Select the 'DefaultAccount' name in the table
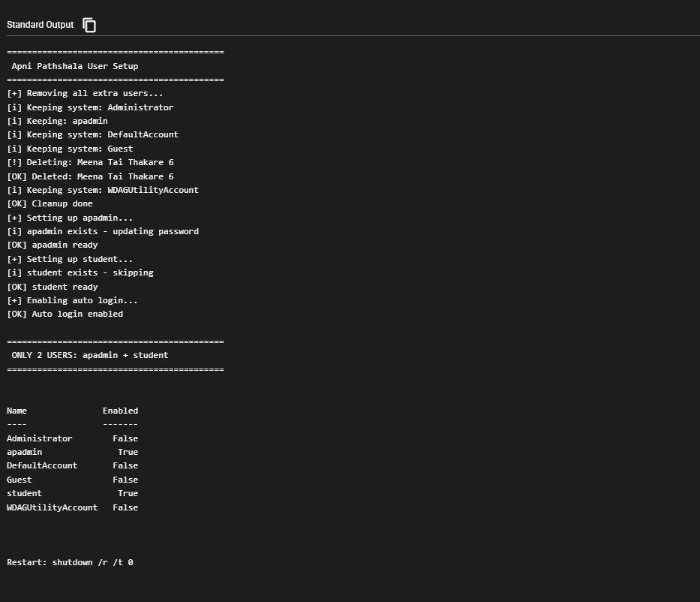700x602 pixels. [x=42, y=465]
